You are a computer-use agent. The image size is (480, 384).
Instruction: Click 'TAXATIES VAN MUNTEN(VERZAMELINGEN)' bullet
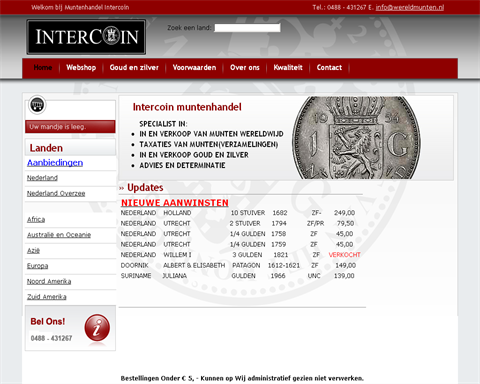[209, 144]
